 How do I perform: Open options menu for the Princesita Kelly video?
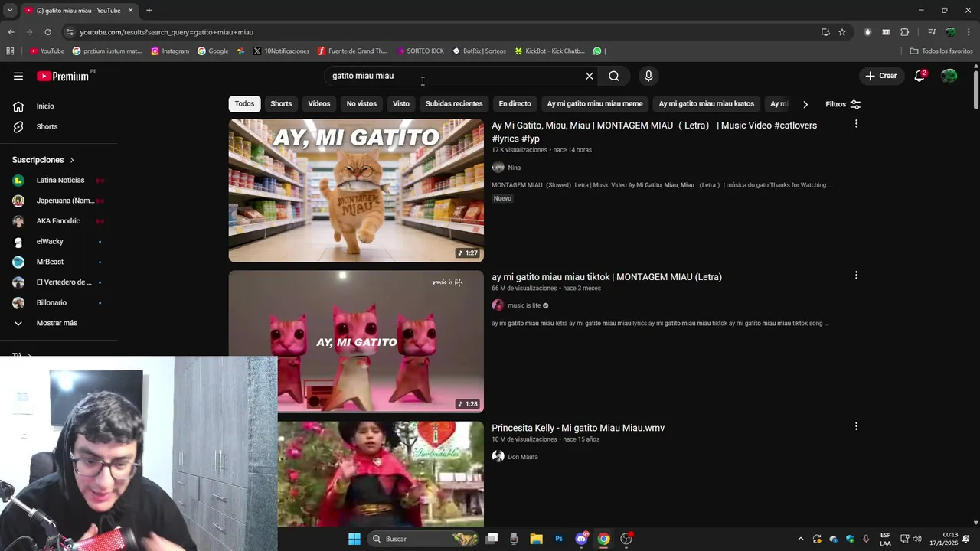coord(856,426)
